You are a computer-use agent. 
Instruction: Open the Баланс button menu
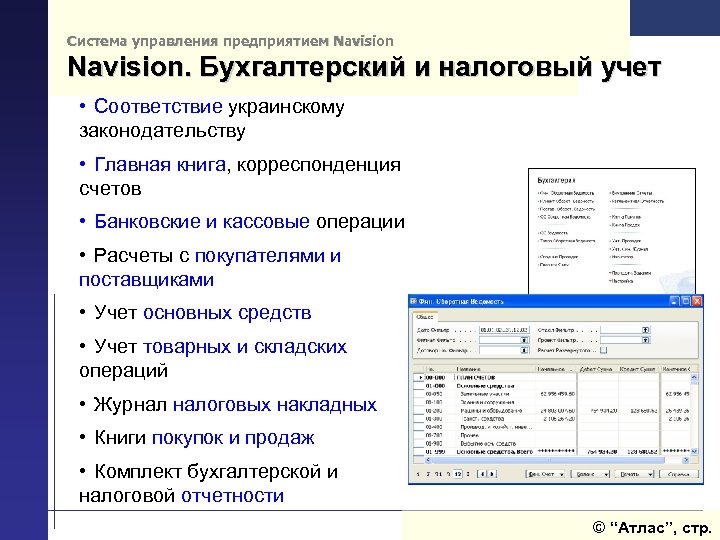[x=591, y=474]
